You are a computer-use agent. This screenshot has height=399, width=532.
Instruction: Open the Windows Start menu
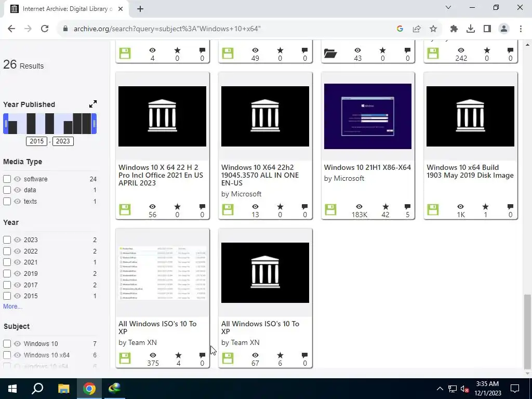pyautogui.click(x=12, y=389)
